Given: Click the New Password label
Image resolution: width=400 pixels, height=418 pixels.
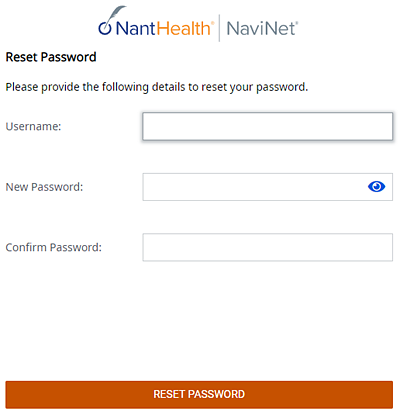Looking at the screenshot, I should [44, 187].
